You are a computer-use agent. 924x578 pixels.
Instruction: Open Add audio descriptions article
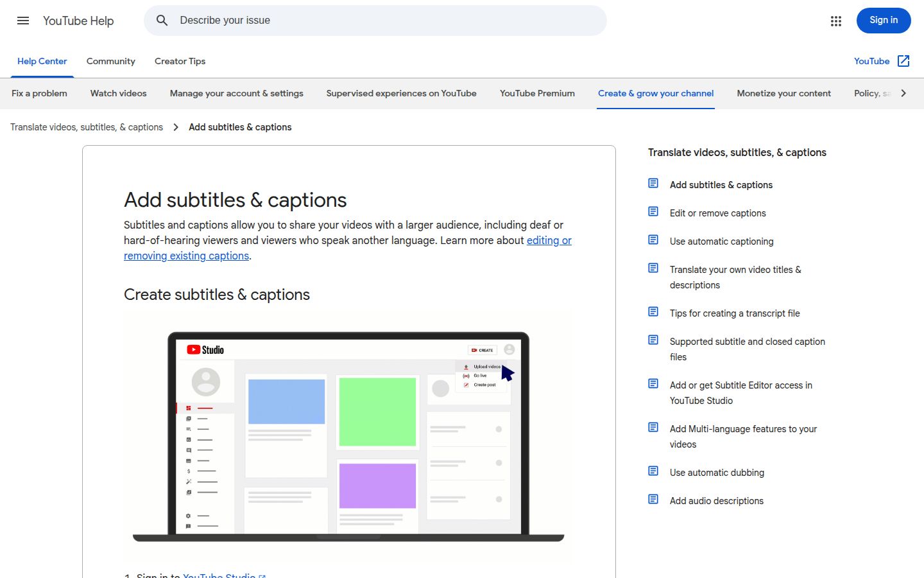coord(716,501)
